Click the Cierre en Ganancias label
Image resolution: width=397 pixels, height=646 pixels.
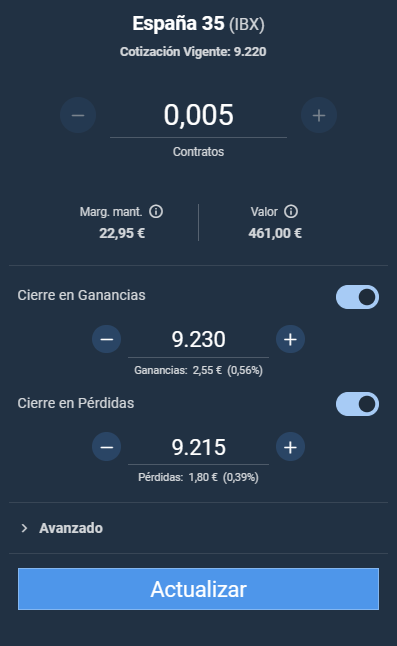[x=82, y=295]
